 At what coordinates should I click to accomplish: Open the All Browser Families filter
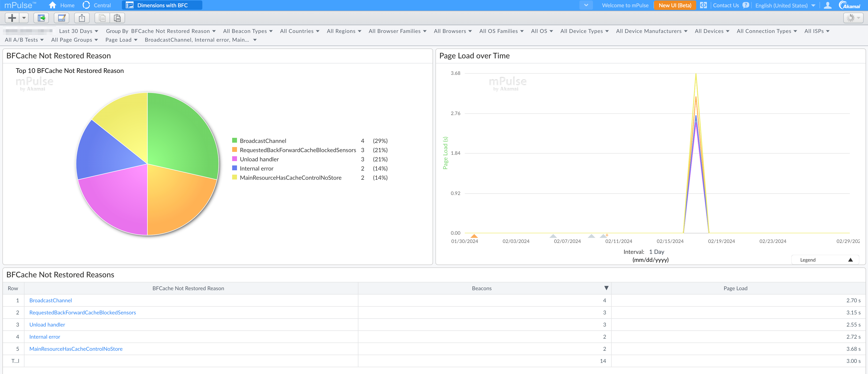tap(397, 31)
